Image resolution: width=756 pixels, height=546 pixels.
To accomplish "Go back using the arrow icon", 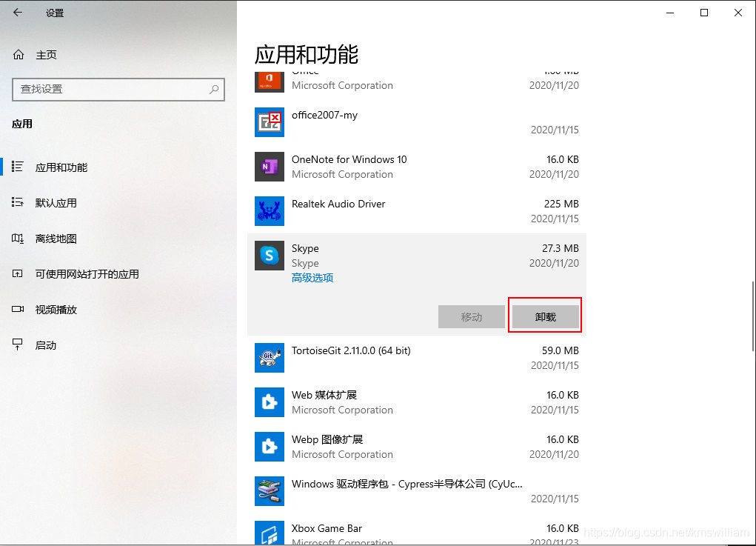I will [18, 13].
